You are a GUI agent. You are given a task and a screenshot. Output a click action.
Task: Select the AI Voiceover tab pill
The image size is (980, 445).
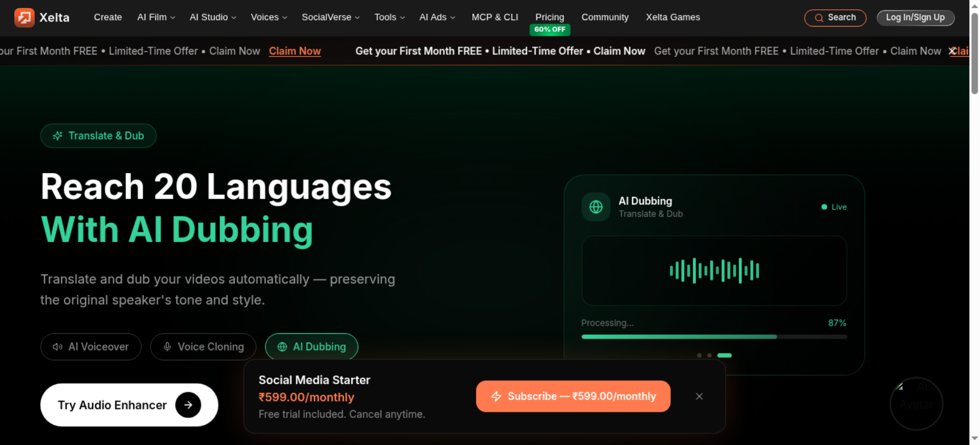tap(91, 347)
